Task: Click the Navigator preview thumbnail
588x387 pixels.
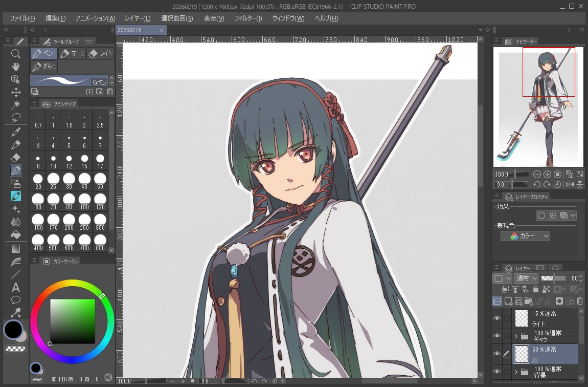Action: pyautogui.click(x=538, y=106)
